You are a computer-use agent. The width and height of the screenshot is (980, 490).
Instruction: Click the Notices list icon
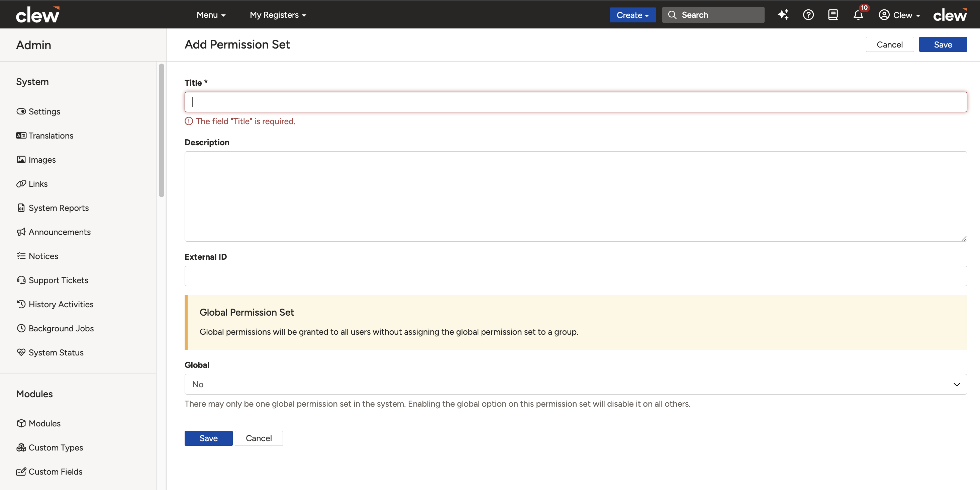coord(21,256)
